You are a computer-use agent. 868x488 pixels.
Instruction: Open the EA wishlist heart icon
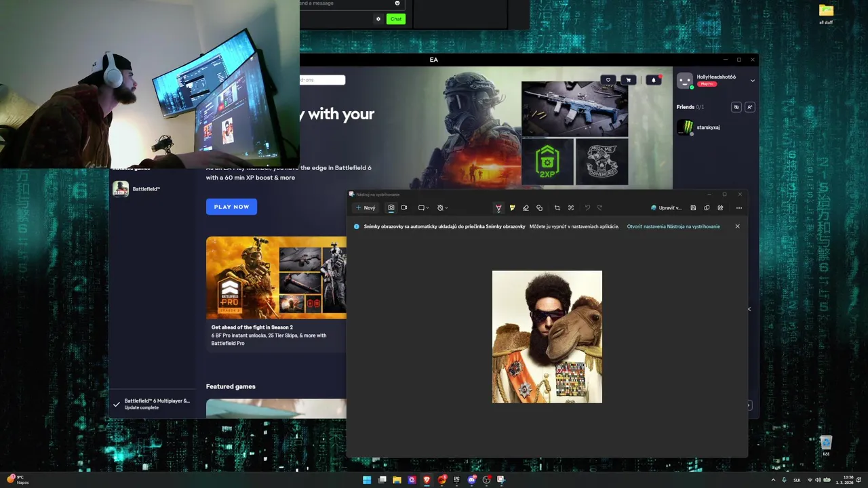(608, 80)
